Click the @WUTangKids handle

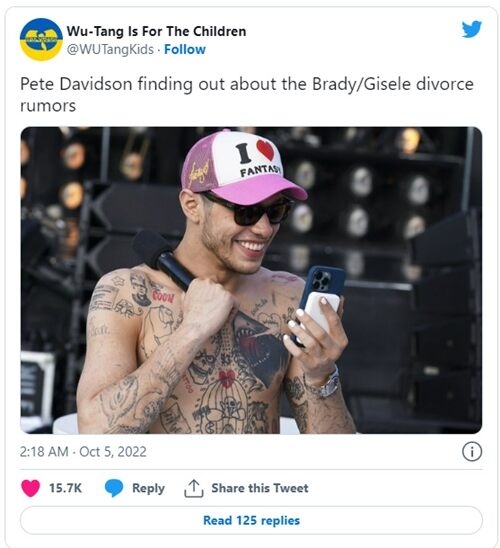click(110, 49)
